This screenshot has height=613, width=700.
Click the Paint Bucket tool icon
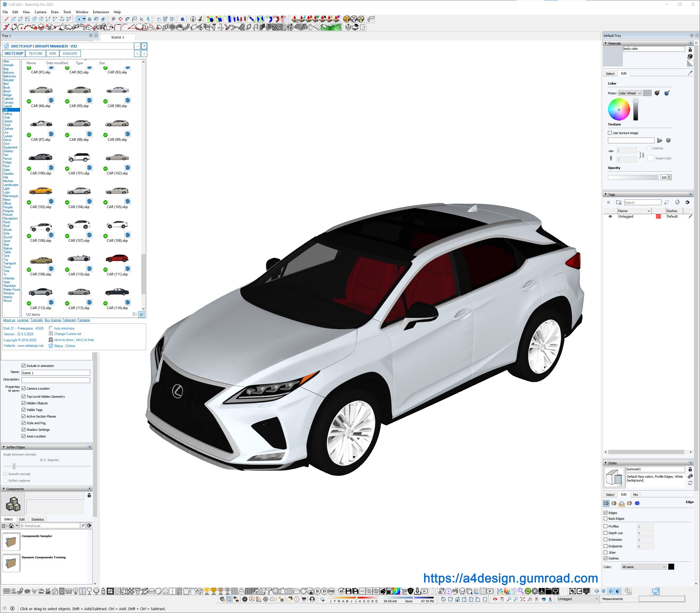[96, 19]
